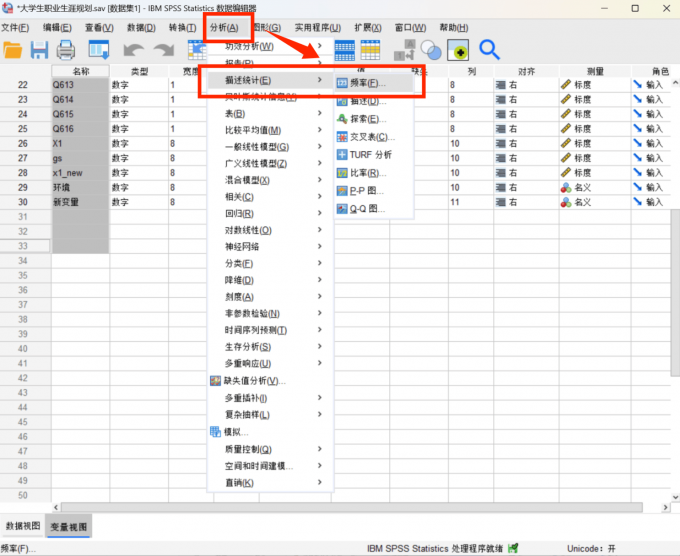
Task: Expand 非参数检验(N) submenu
Action: [x=271, y=313]
